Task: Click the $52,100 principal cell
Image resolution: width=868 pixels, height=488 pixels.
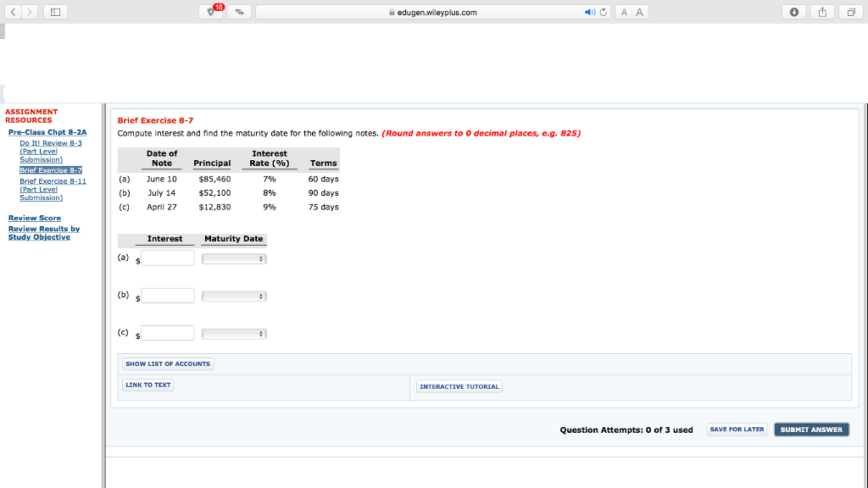Action: coord(214,193)
